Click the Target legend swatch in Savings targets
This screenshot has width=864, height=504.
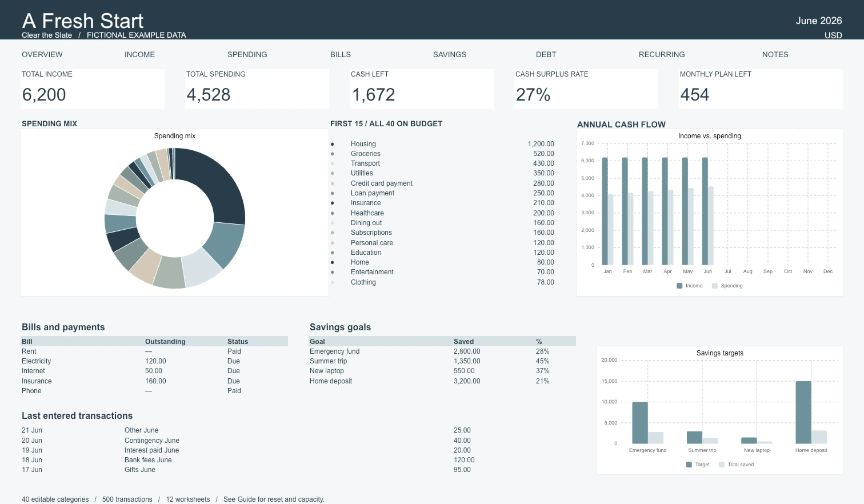pos(689,465)
